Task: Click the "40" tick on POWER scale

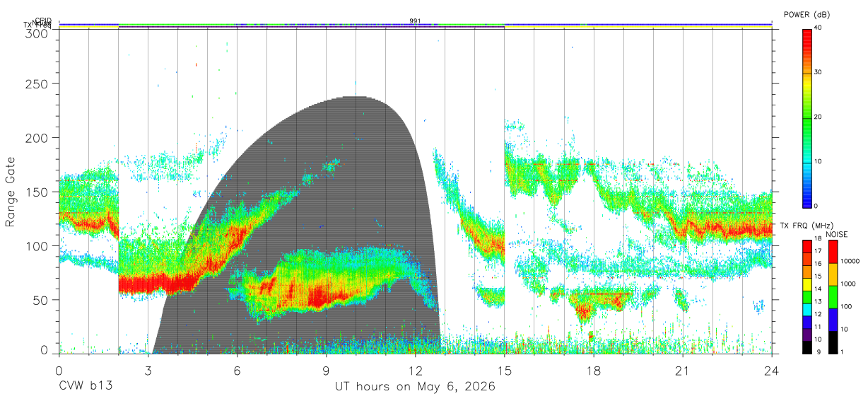Action: 819,28
